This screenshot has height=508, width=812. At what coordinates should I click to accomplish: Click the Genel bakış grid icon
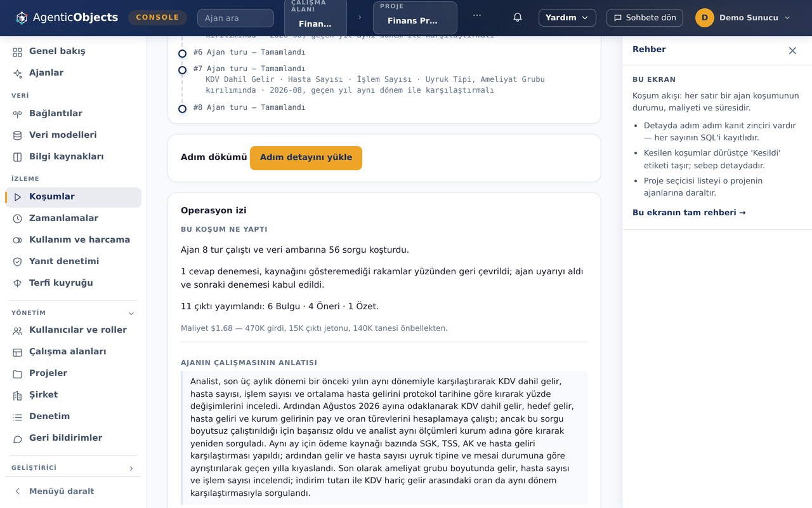[x=18, y=51]
